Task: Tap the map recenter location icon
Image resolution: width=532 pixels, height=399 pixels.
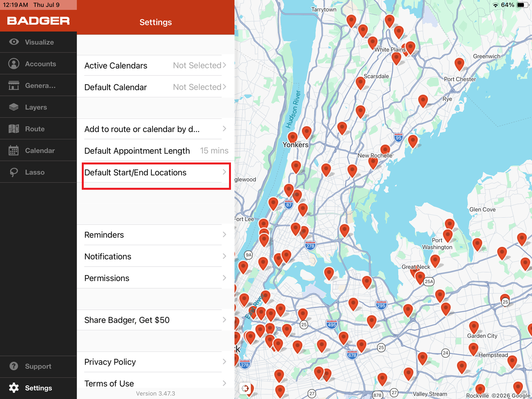Action: [x=245, y=388]
